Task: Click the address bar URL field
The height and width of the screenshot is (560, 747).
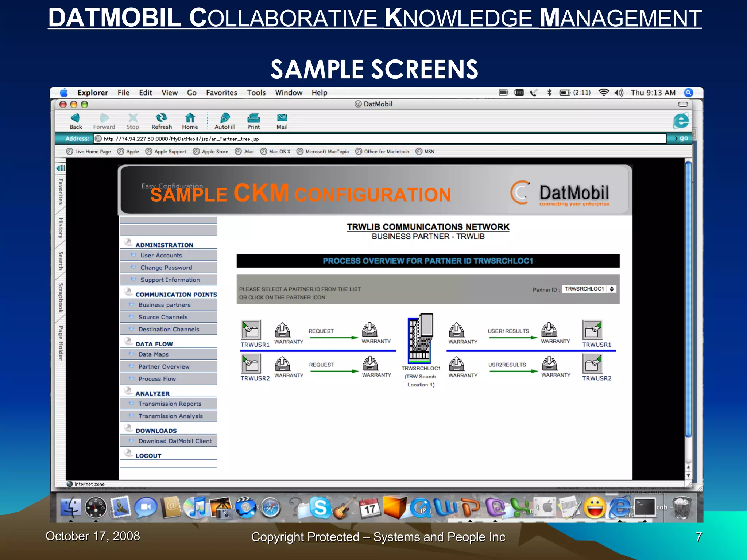Action: (380, 139)
